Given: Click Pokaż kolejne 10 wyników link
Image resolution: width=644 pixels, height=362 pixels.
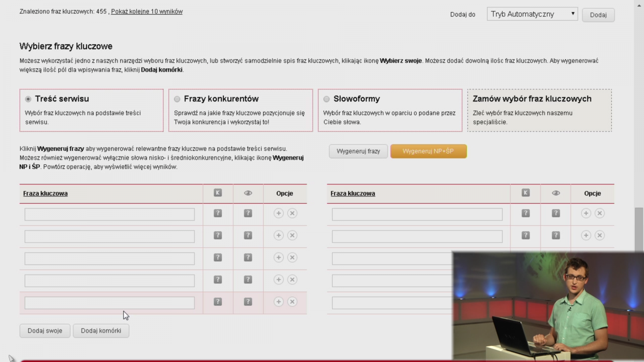Looking at the screenshot, I should 147,12.
